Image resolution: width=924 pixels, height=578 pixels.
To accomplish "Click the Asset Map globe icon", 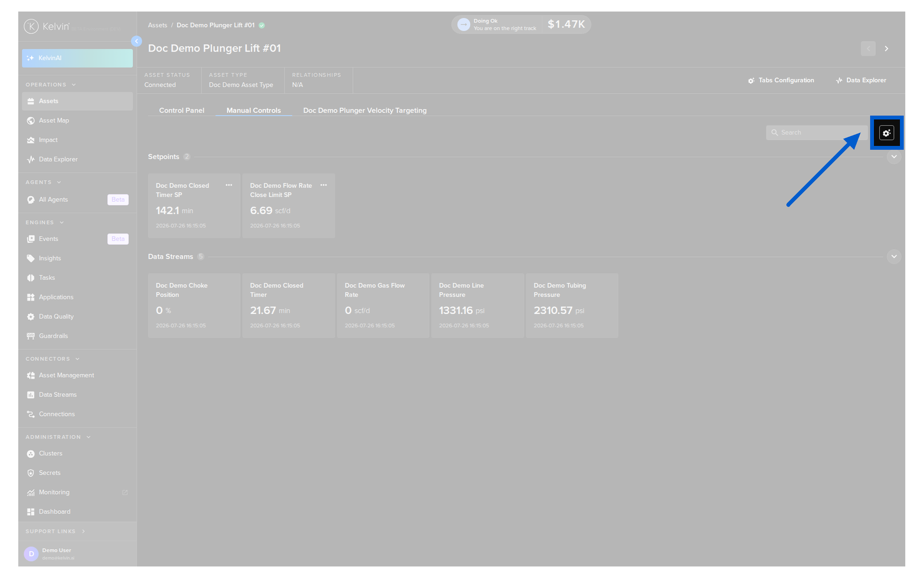I will (31, 120).
